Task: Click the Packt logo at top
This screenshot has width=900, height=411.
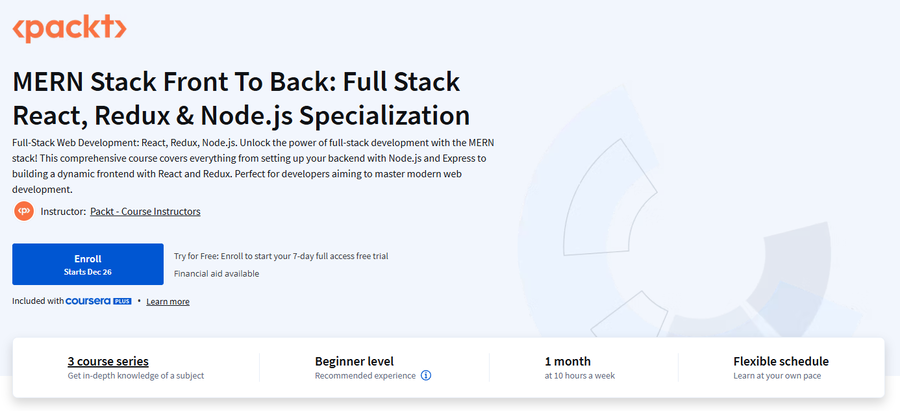Action: (x=69, y=29)
